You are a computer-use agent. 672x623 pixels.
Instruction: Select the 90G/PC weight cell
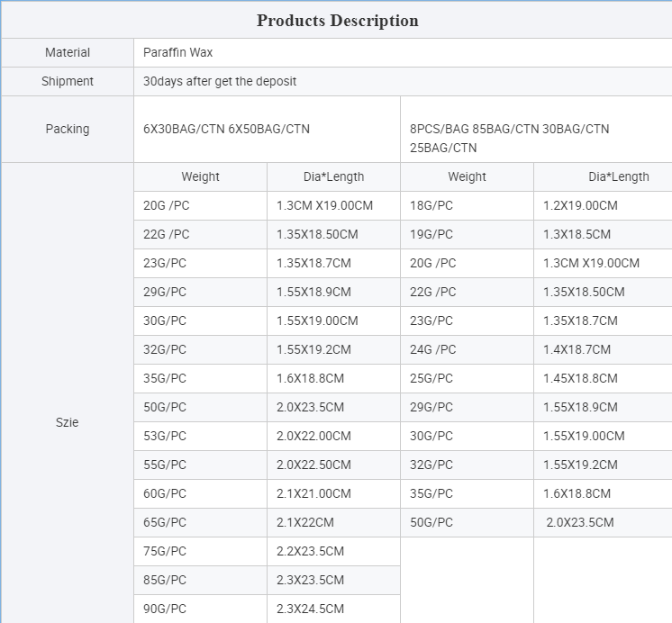[x=200, y=609]
